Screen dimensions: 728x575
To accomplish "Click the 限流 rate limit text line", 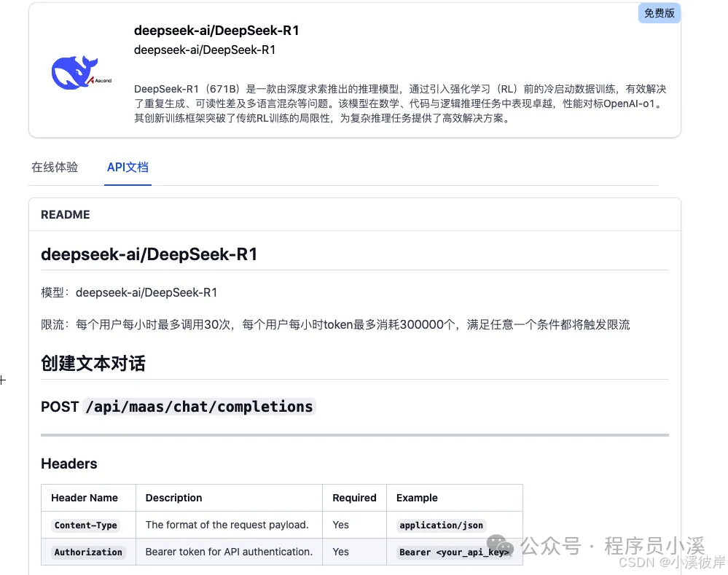I will tap(335, 324).
